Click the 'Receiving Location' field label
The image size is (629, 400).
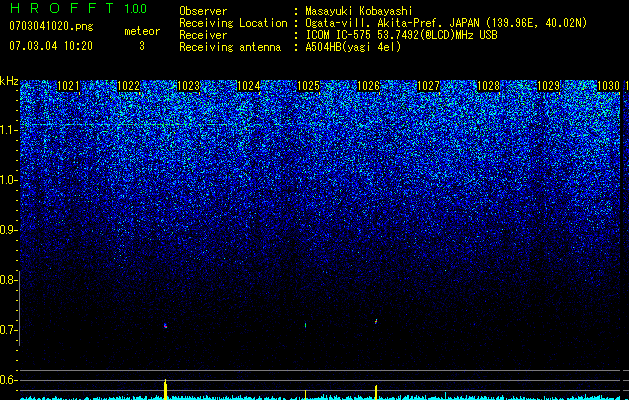233,23
